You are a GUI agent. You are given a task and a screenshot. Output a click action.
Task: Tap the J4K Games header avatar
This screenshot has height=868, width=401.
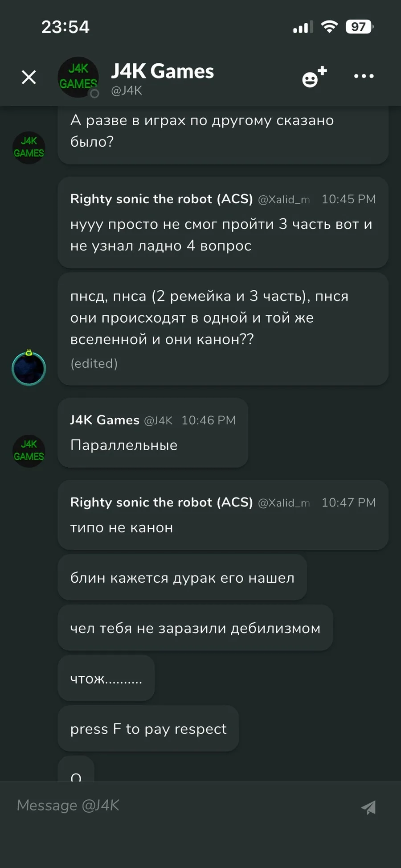pos(78,77)
